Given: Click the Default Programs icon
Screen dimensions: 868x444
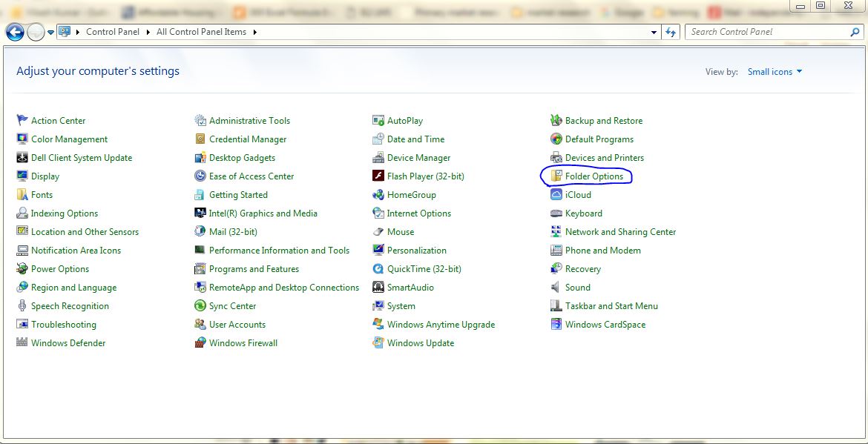Looking at the screenshot, I should click(556, 139).
